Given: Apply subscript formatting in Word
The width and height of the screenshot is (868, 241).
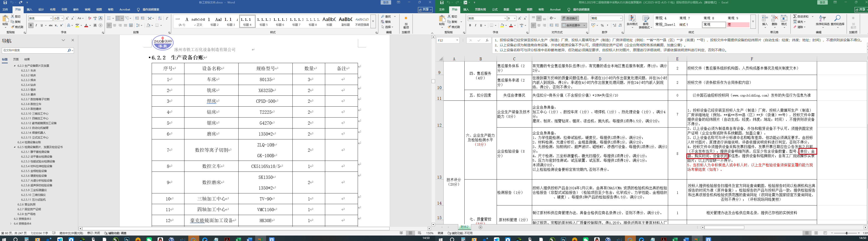Looking at the screenshot, I should point(56,25).
